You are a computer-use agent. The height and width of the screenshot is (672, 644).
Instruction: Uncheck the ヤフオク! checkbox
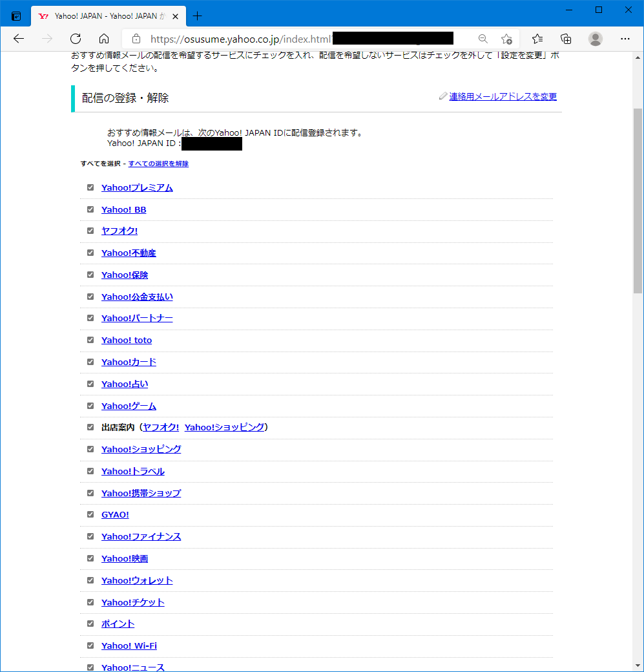(90, 231)
